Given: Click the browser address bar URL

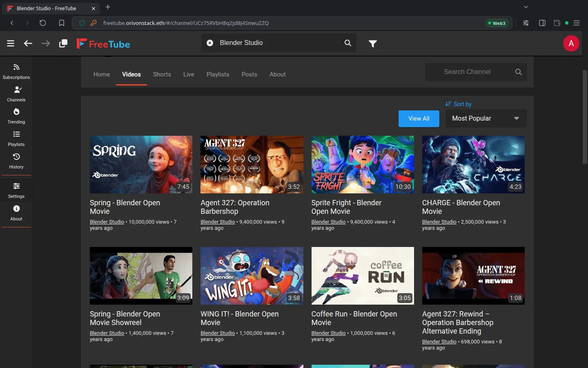Looking at the screenshot, I should (186, 23).
